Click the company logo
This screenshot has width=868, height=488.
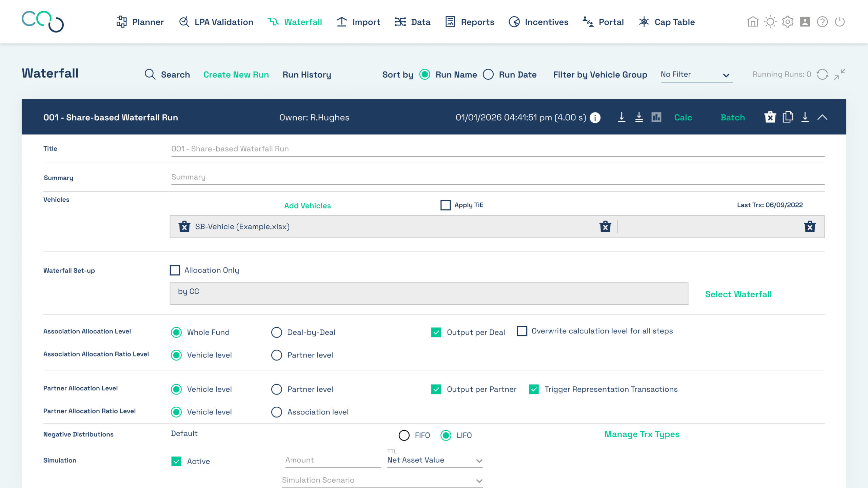pyautogui.click(x=43, y=22)
